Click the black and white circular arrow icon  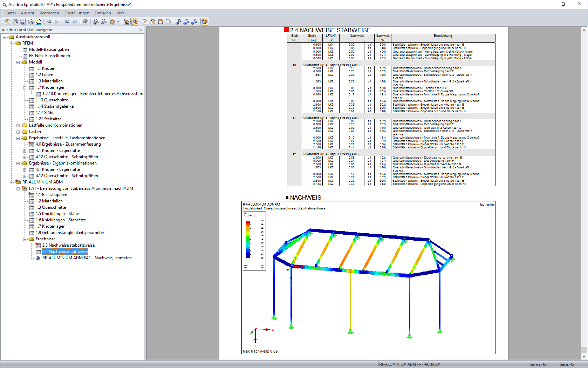point(39,22)
